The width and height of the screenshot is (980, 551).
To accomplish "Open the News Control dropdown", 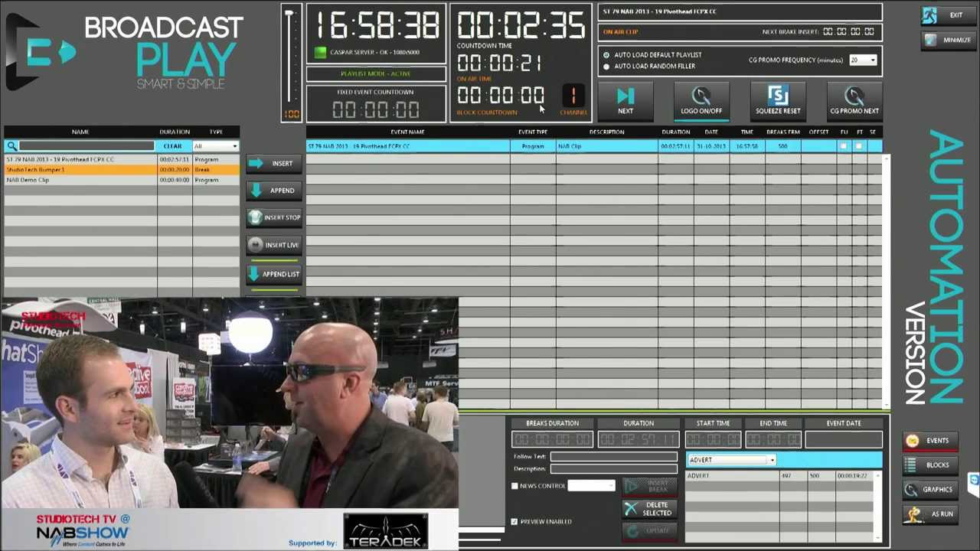I will 591,485.
